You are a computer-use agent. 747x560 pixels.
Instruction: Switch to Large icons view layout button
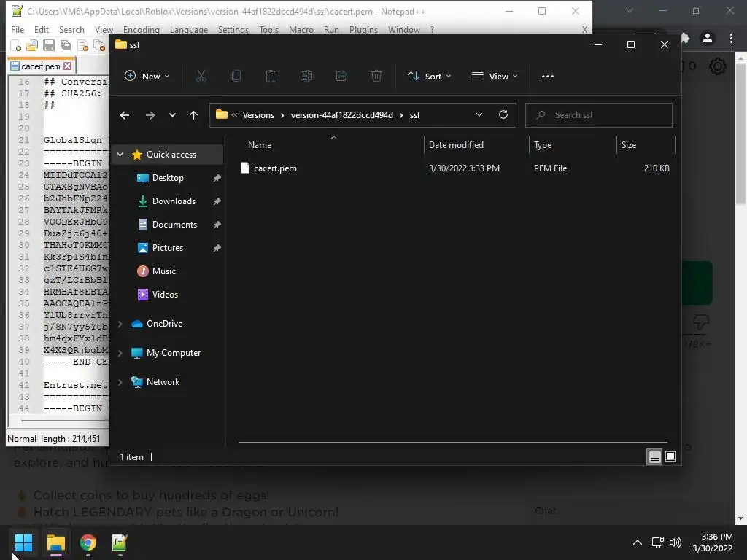(x=670, y=456)
